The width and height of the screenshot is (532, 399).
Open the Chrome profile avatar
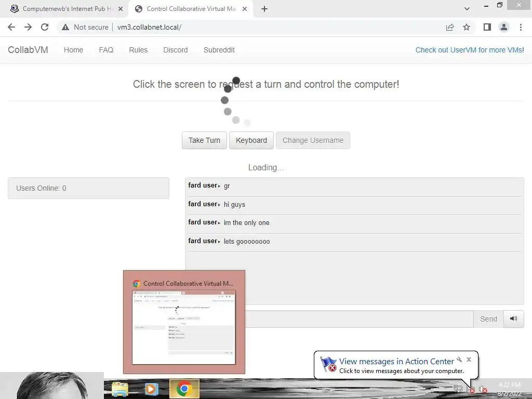(x=504, y=27)
